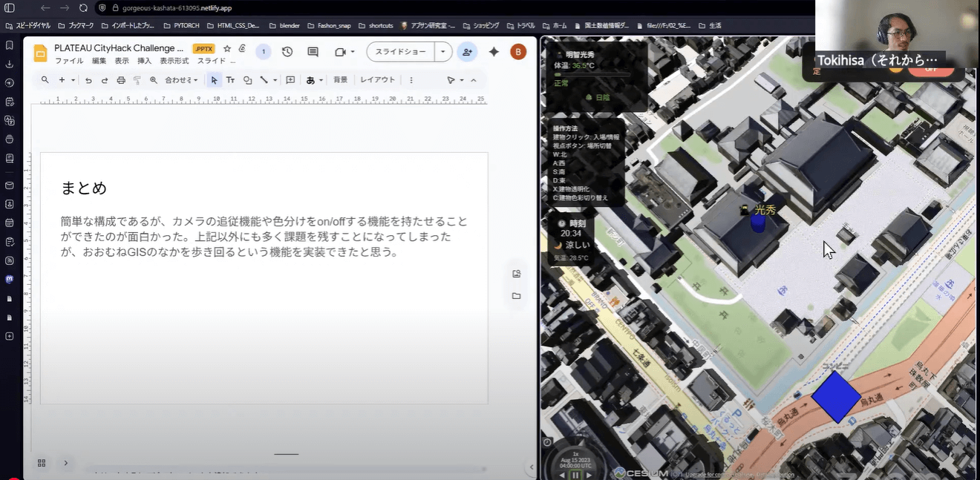The width and height of the screenshot is (980, 480).
Task: Toggle the orange OFF switch on map
Action: click(931, 70)
